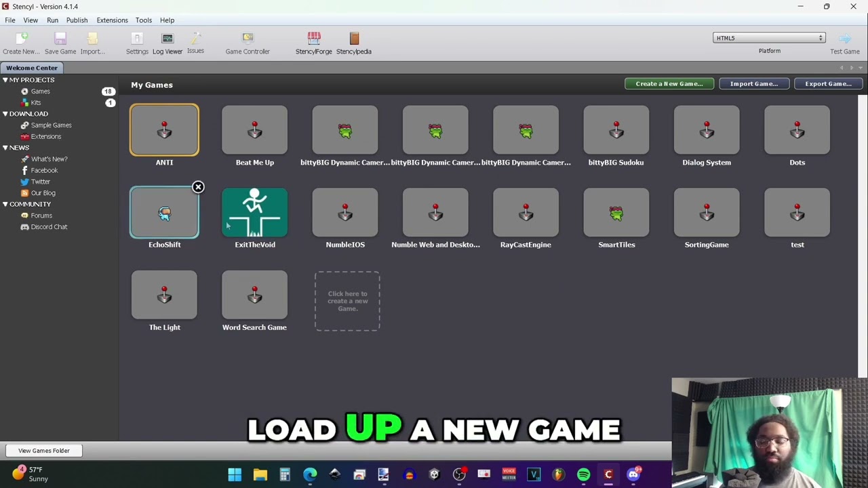Viewport: 868px width, 488px height.
Task: Select the Dots game
Action: [797, 130]
